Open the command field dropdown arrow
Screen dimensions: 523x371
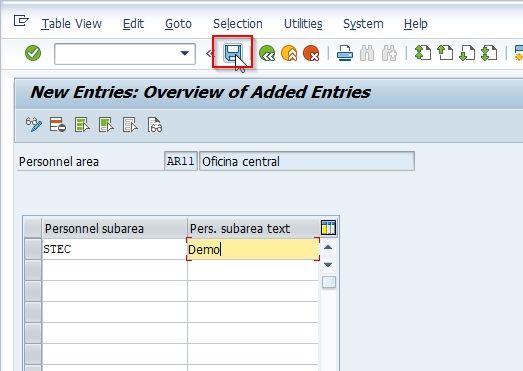tap(184, 53)
